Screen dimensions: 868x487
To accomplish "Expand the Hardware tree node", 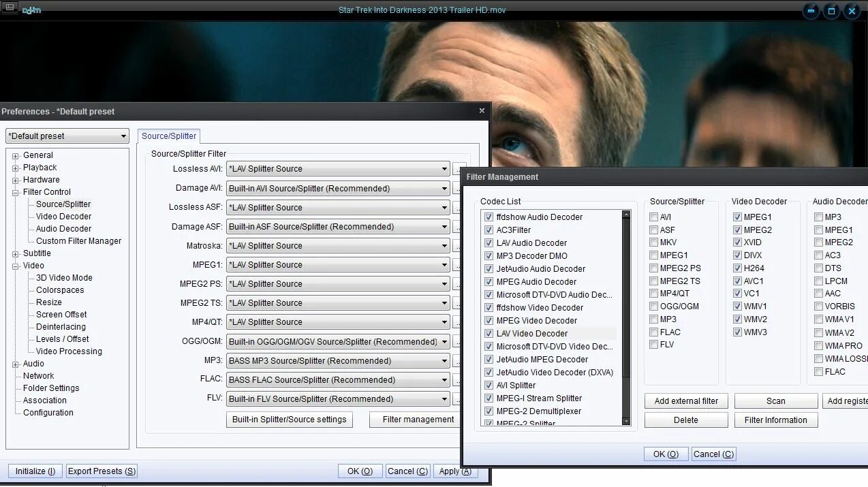I will (x=15, y=180).
